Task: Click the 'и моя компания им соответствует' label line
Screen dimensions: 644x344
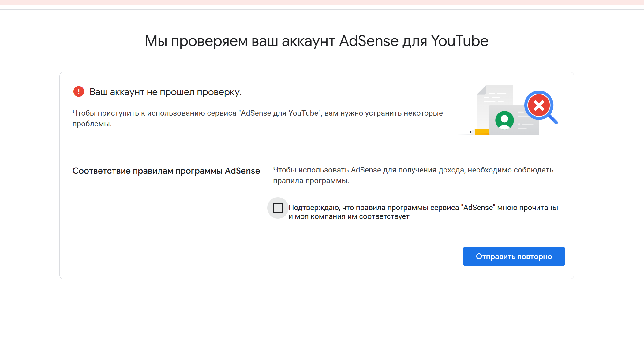Action: pyautogui.click(x=349, y=216)
